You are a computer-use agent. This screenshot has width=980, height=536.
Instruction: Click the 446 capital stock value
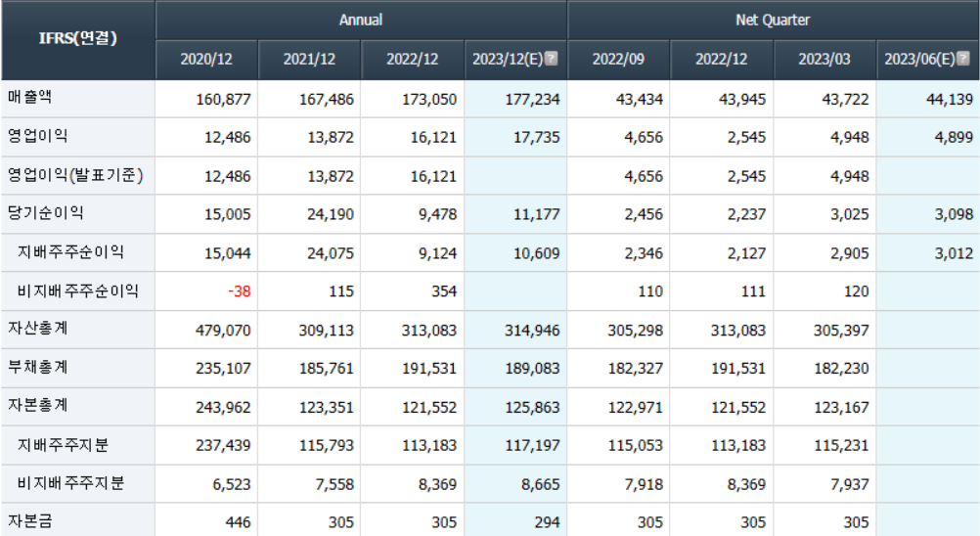pos(238,523)
